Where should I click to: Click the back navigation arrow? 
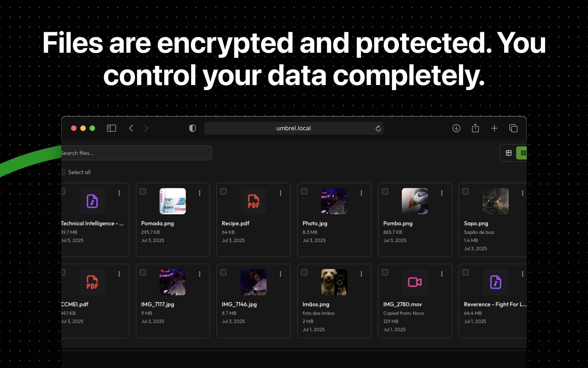pos(131,128)
